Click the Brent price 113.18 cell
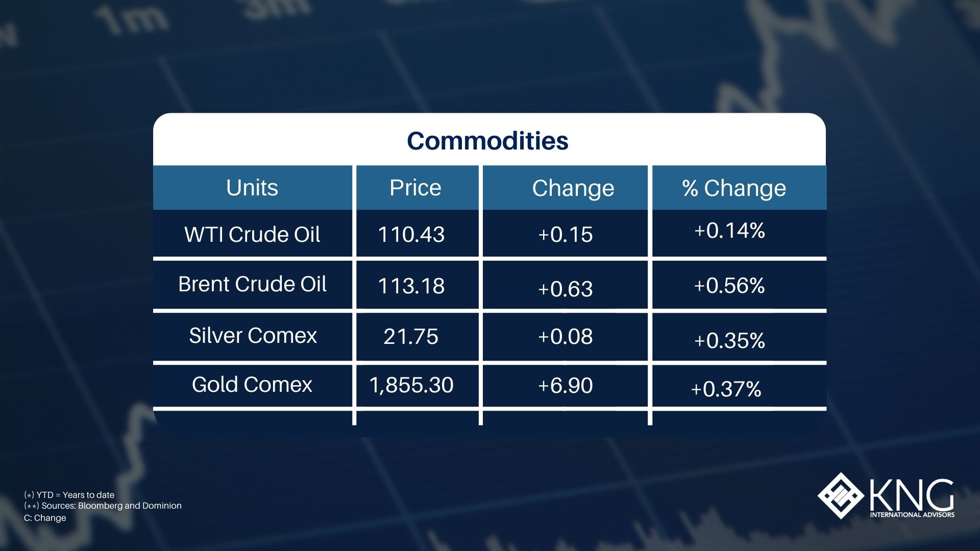The width and height of the screenshot is (980, 551). tap(411, 286)
